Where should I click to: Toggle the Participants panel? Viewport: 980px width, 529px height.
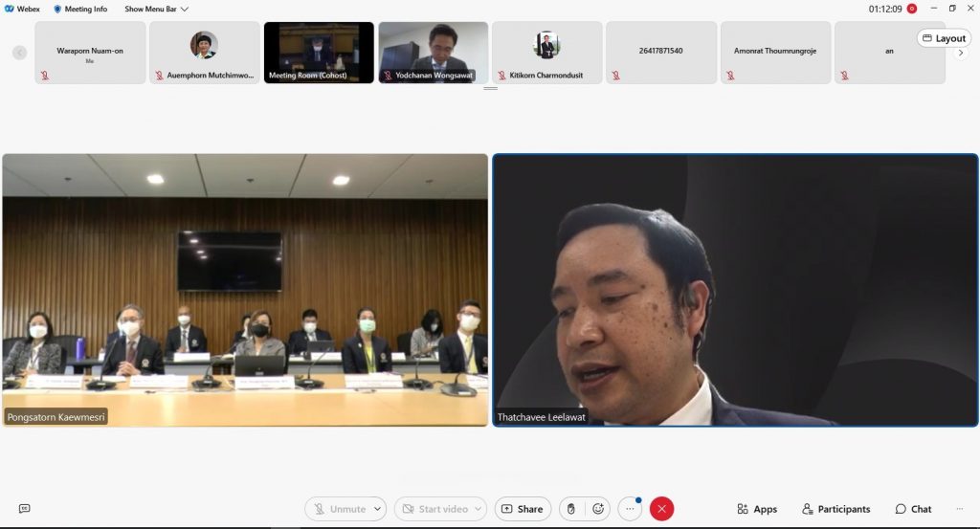pos(836,509)
